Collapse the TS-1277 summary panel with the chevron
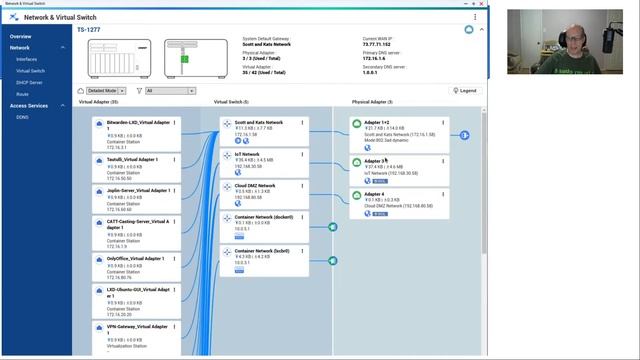 [482, 29]
